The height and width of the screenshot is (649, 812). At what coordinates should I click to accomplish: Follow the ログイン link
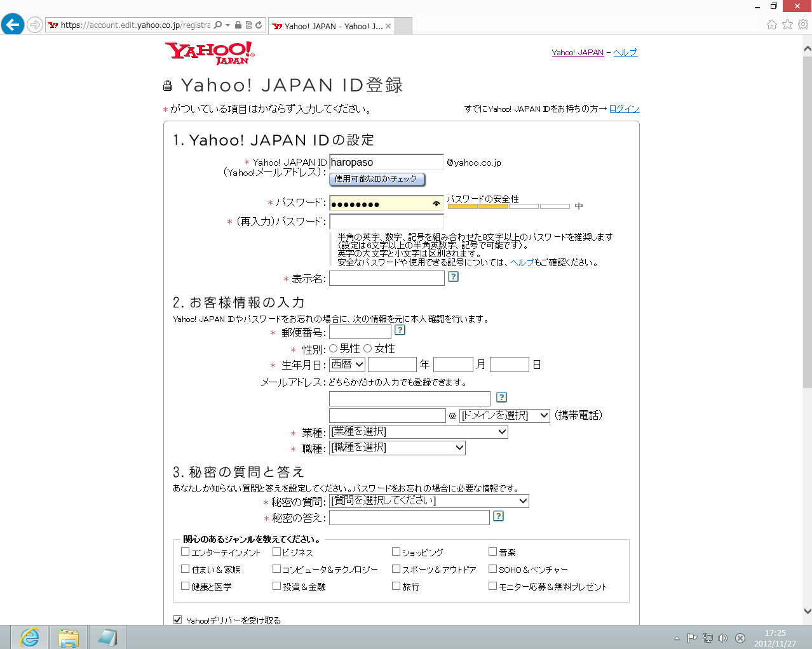point(624,109)
